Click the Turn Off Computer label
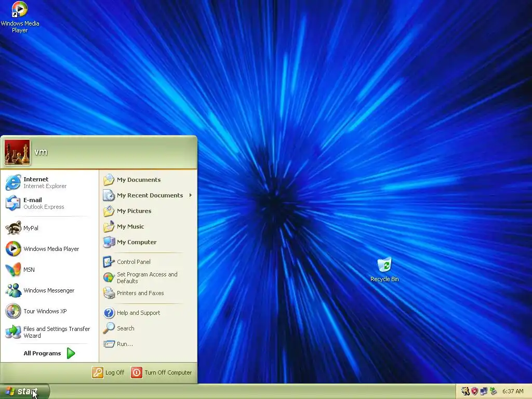The width and height of the screenshot is (532, 399). click(x=168, y=373)
